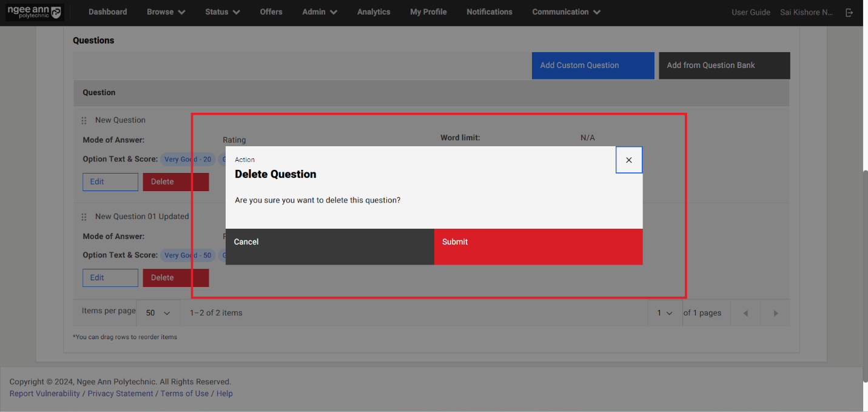The width and height of the screenshot is (868, 412).
Task: Click the Add Custom Question button
Action: tap(593, 66)
